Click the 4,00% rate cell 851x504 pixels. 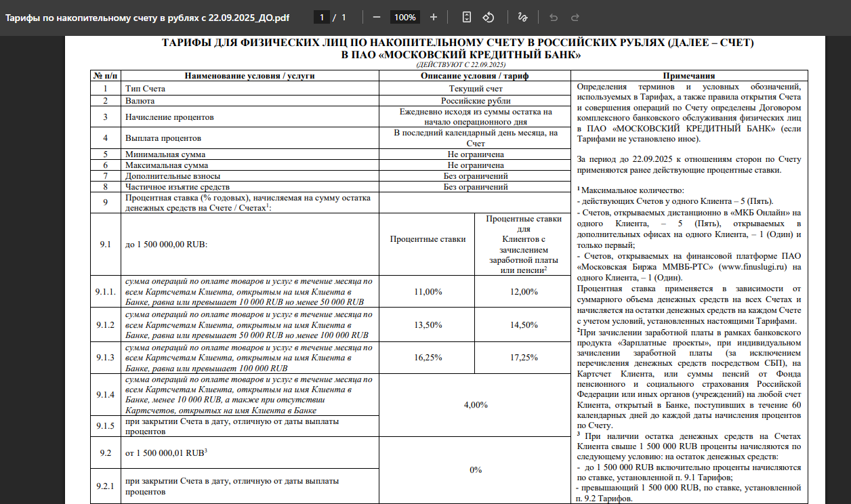476,405
